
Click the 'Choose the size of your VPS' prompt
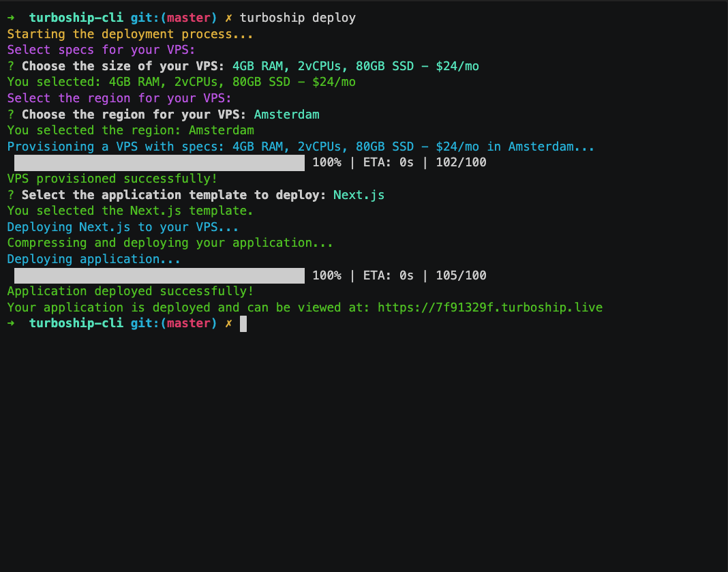pos(123,66)
